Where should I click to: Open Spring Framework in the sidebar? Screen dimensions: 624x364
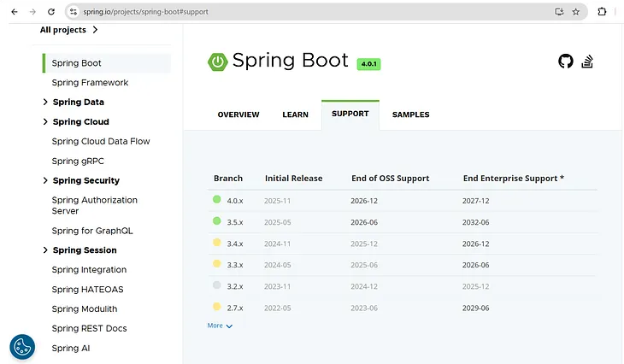90,83
